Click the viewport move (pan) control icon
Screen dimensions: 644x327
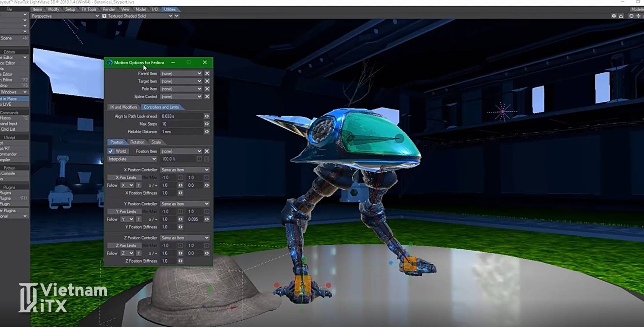click(x=639, y=16)
